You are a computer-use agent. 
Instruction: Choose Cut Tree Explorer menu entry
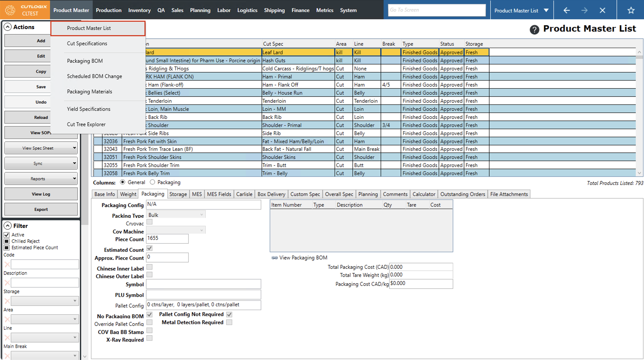86,124
